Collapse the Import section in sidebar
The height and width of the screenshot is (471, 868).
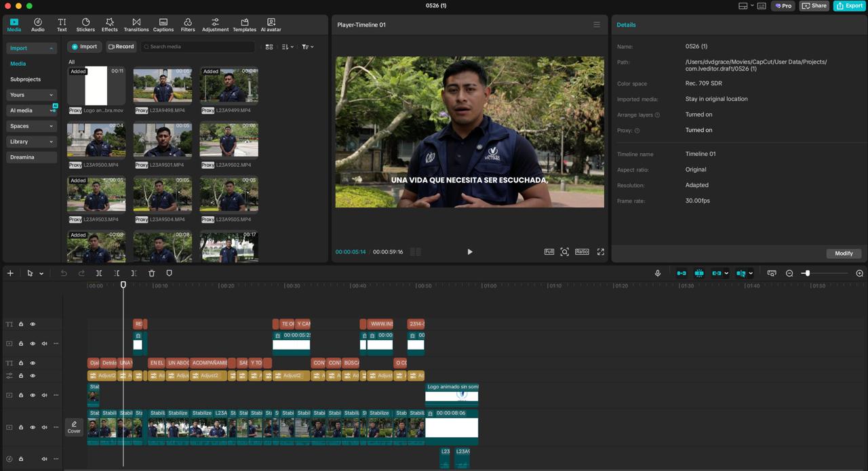pos(31,48)
